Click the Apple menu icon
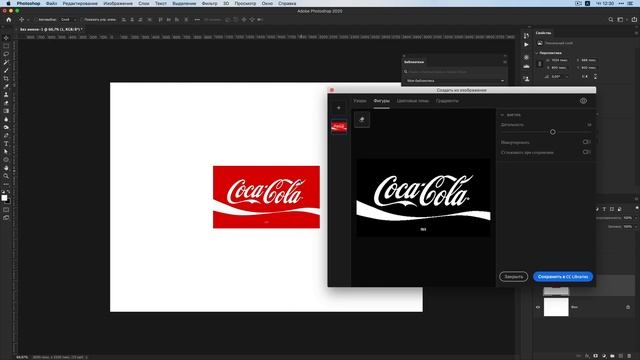The width and height of the screenshot is (640, 360). pos(8,3)
